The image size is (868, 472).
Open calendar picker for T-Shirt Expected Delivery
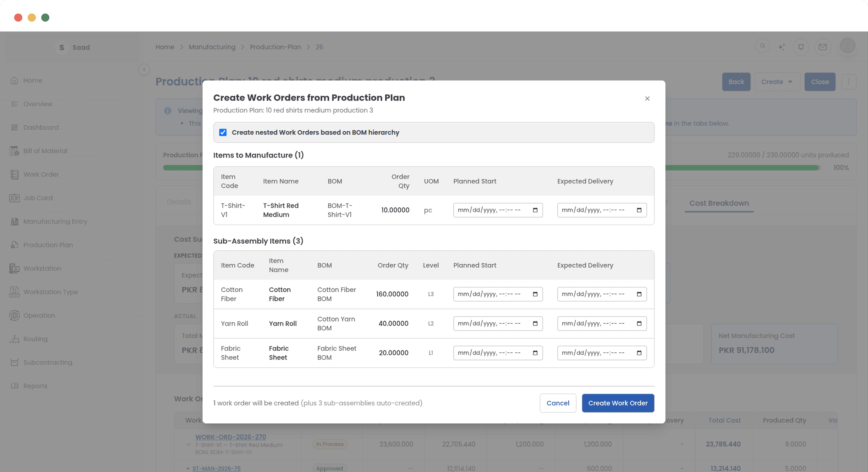639,210
